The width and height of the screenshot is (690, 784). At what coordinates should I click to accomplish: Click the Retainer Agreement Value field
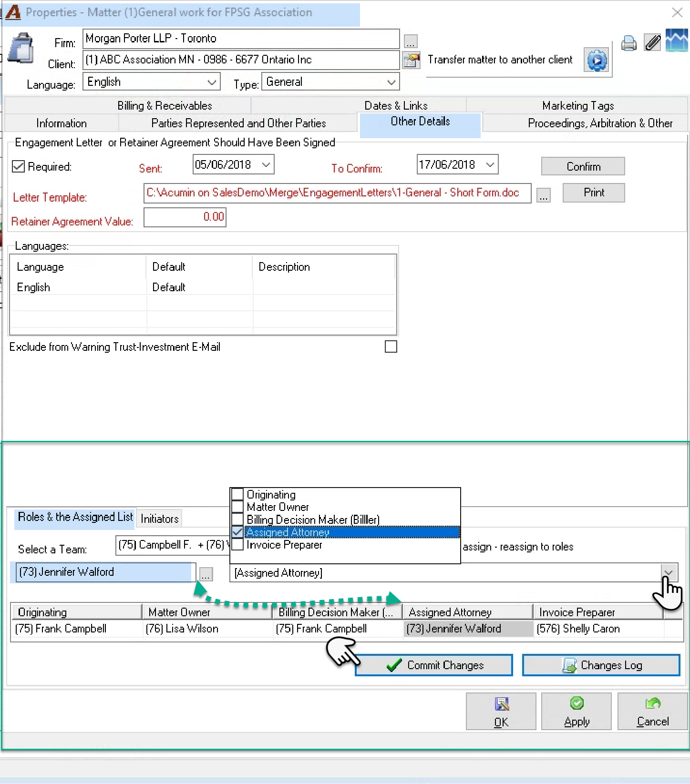pyautogui.click(x=185, y=217)
